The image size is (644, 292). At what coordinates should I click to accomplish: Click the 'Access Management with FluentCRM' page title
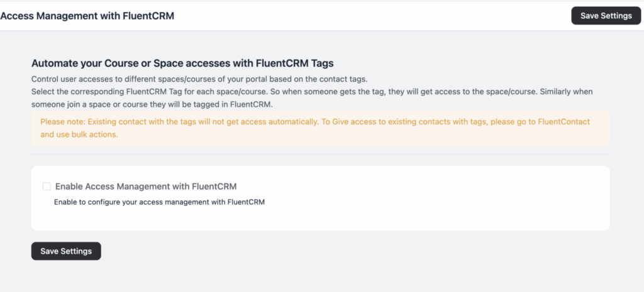(x=87, y=16)
